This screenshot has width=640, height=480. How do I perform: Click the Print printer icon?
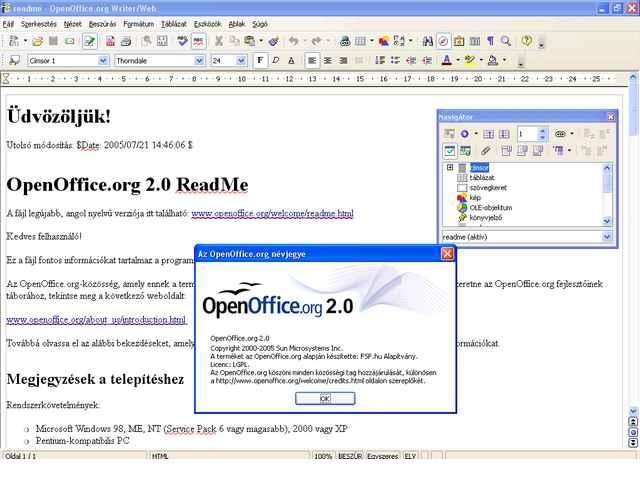point(126,41)
